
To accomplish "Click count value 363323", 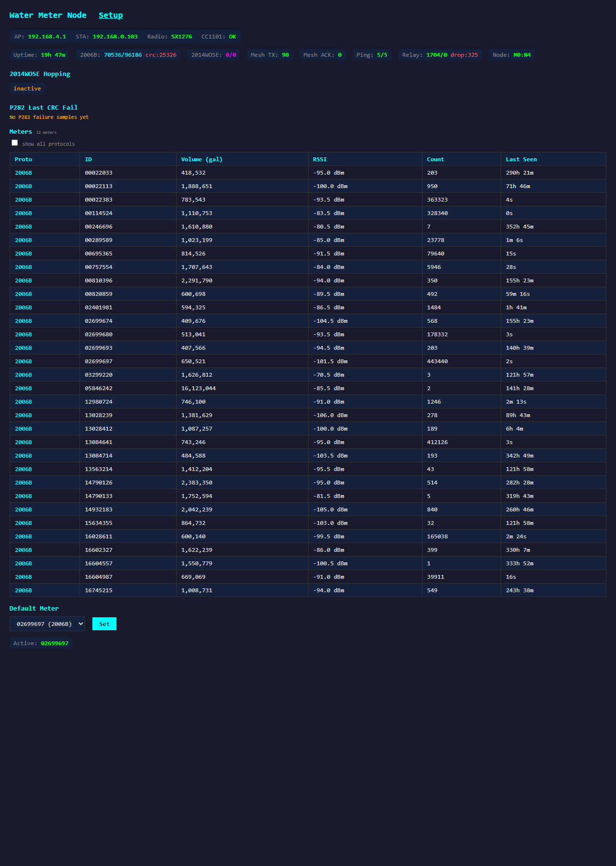I will [437, 200].
